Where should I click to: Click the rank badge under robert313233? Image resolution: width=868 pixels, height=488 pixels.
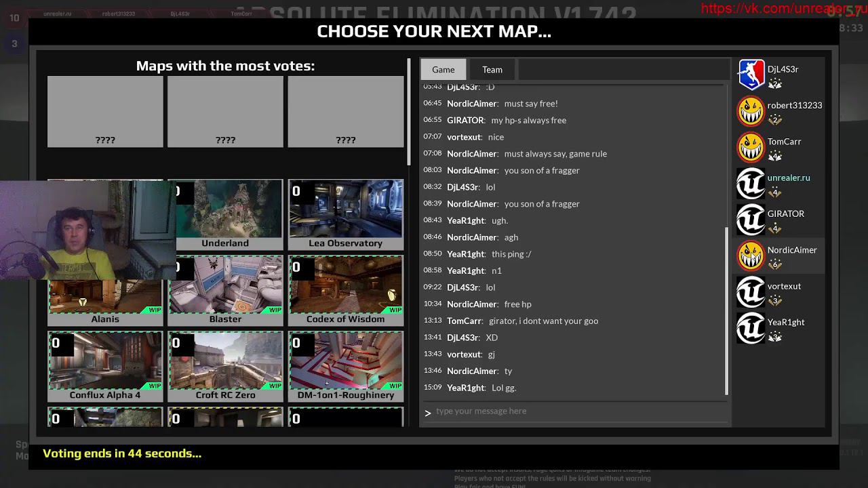pos(775,120)
